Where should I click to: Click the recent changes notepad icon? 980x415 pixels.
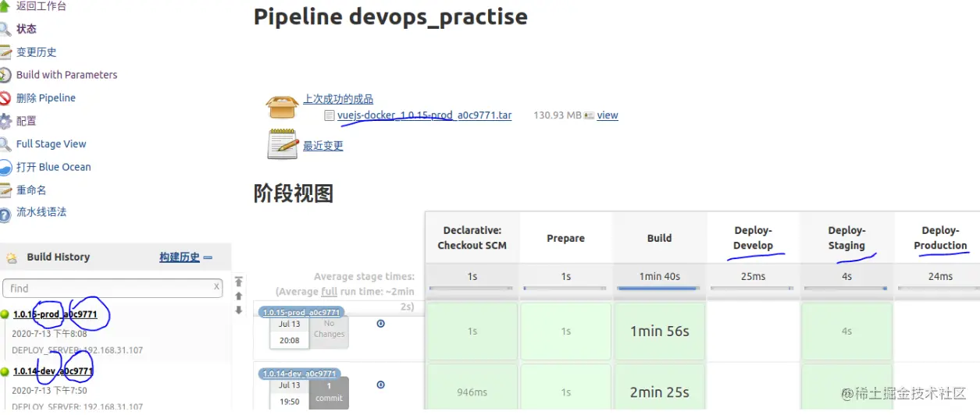[283, 144]
